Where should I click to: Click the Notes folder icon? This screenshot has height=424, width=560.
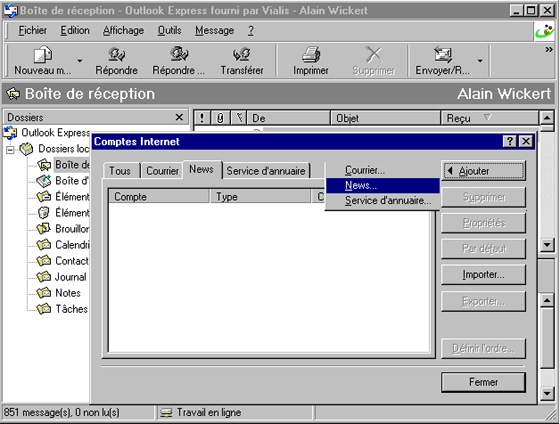[x=44, y=293]
